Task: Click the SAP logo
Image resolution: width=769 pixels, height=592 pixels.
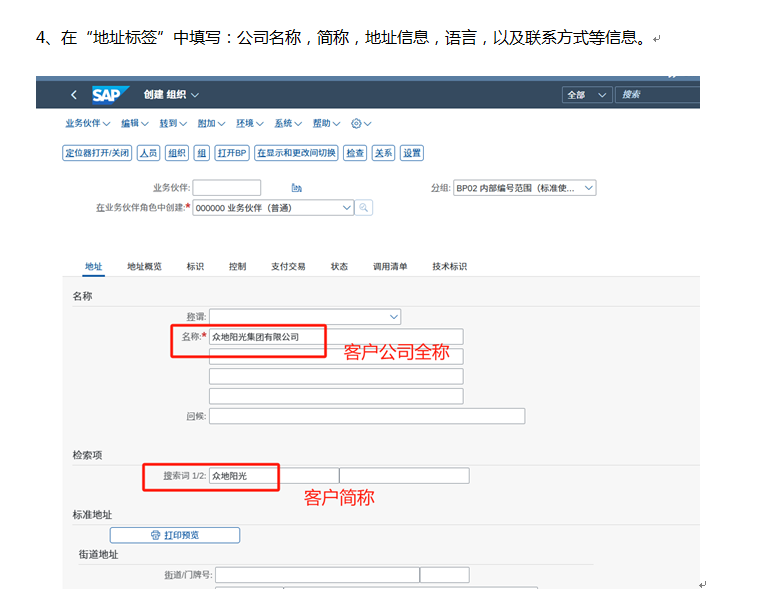Action: 109,94
